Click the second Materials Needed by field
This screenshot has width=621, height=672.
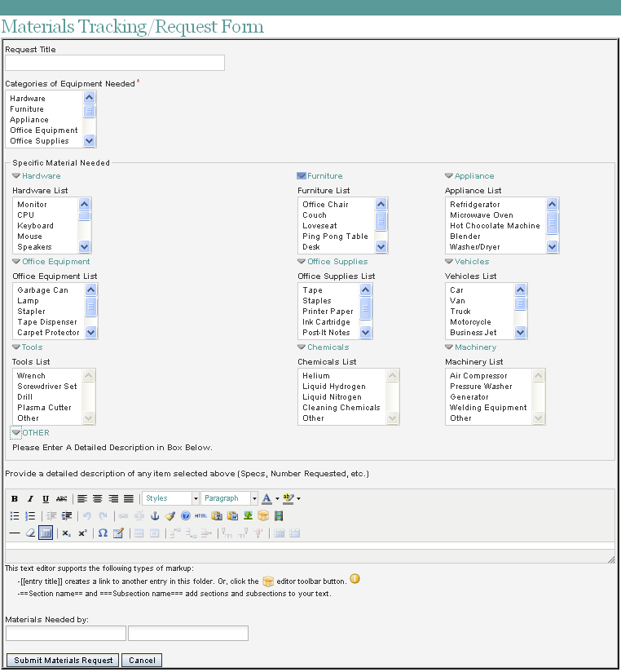(x=188, y=633)
